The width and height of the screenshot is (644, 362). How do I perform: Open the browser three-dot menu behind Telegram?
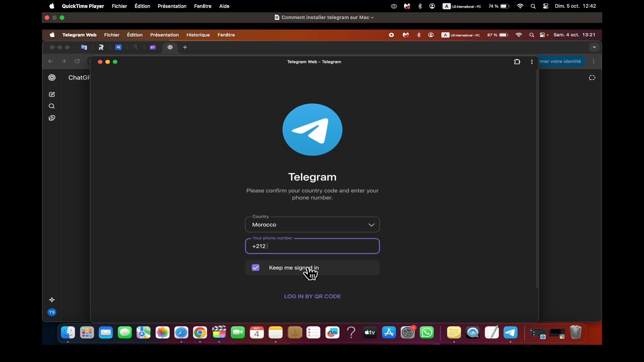[594, 61]
